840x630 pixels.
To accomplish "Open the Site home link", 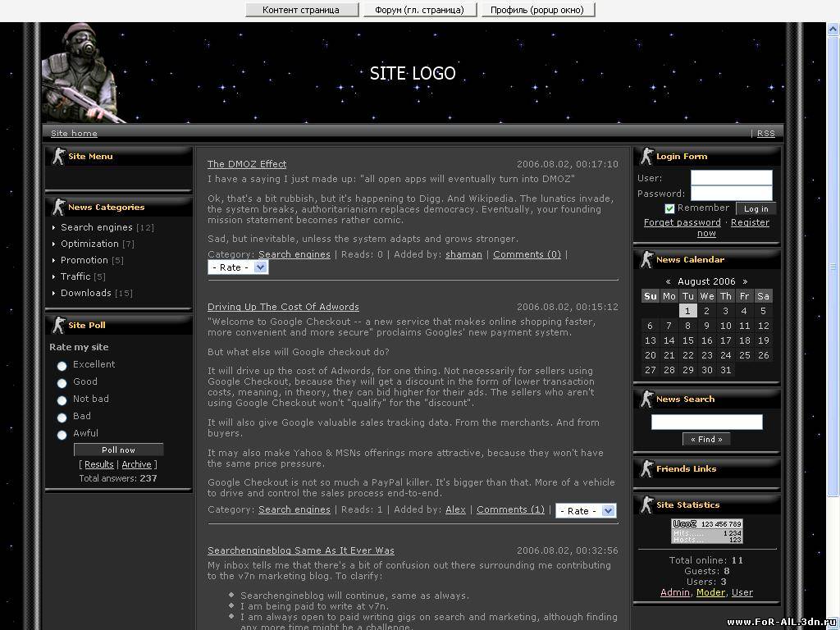I will pos(74,134).
